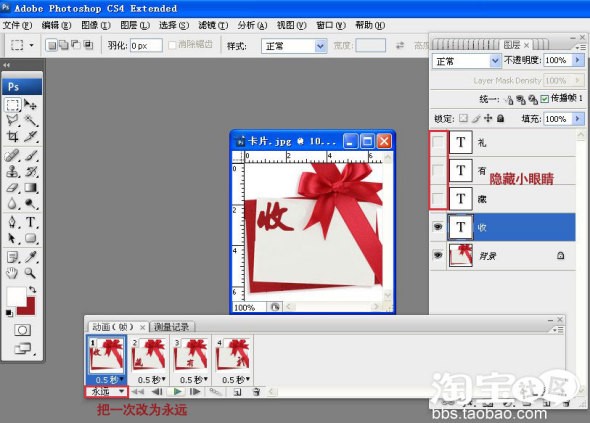
Task: Select the Zoom magnifier tool
Action: [30, 273]
